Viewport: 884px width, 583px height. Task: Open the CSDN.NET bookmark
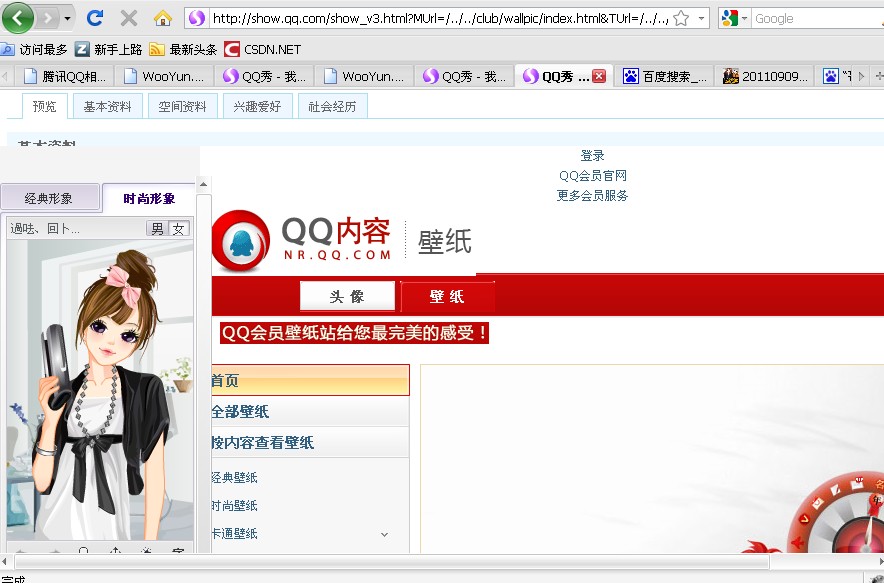(x=263, y=50)
